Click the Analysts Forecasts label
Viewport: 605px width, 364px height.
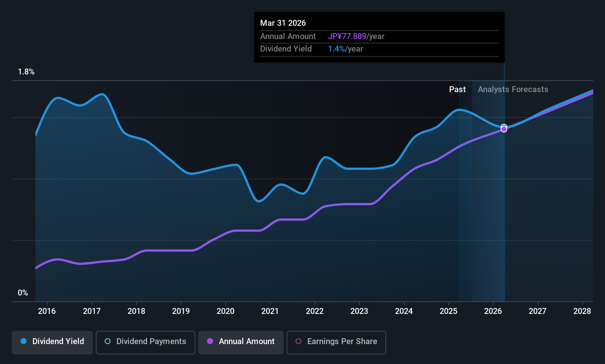coord(513,90)
